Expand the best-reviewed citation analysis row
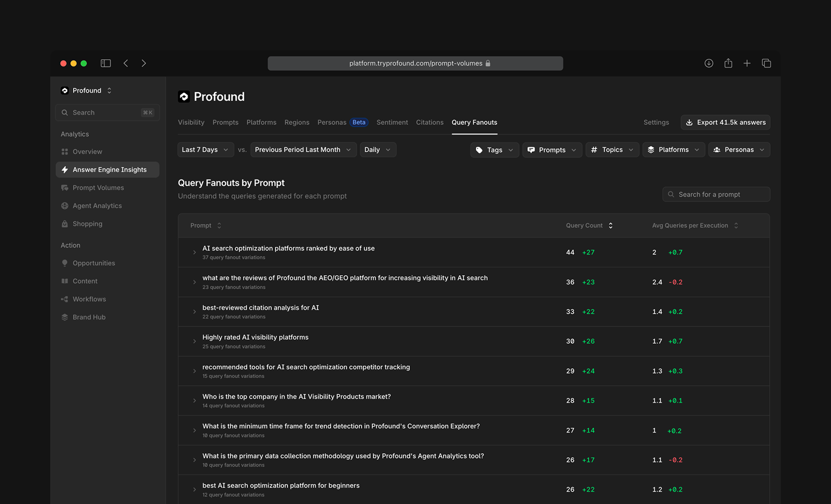This screenshot has height=504, width=831. tap(194, 311)
